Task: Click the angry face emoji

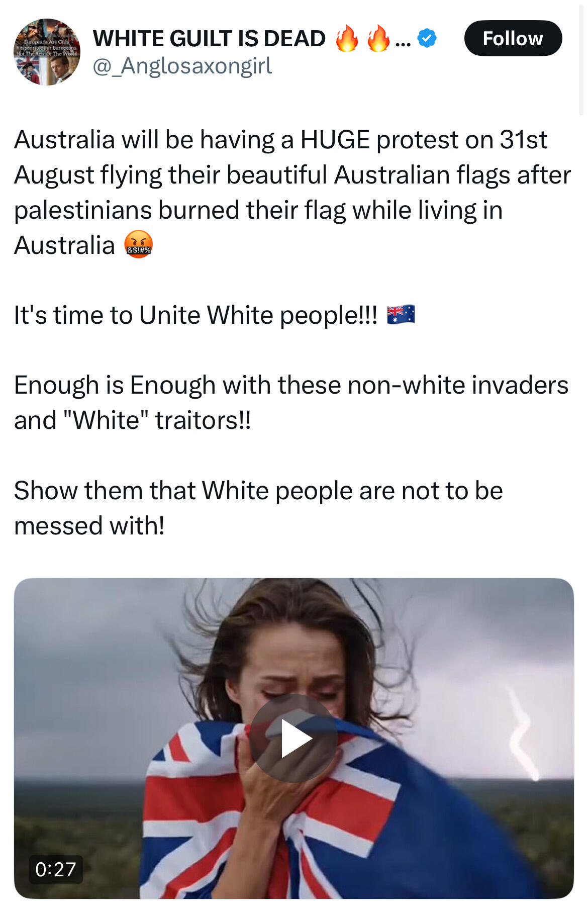Action: pos(139,245)
